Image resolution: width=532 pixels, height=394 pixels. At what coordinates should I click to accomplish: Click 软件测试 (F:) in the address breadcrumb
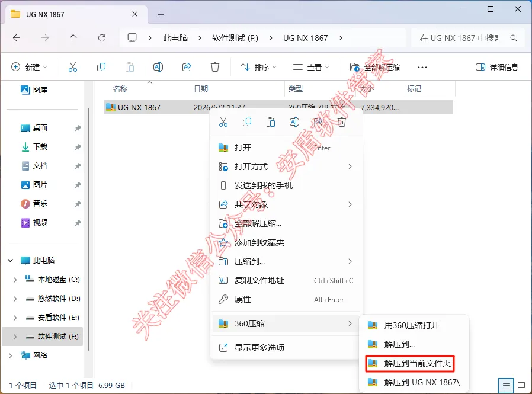[235, 38]
